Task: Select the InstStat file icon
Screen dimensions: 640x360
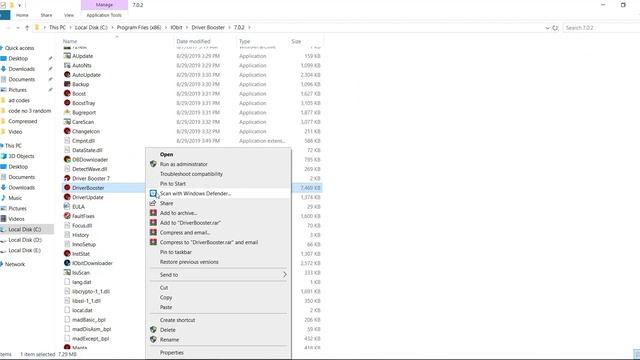Action: tap(67, 253)
